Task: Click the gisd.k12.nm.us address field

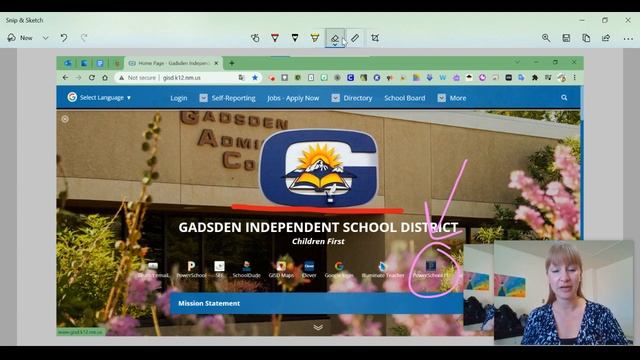Action: pyautogui.click(x=182, y=78)
